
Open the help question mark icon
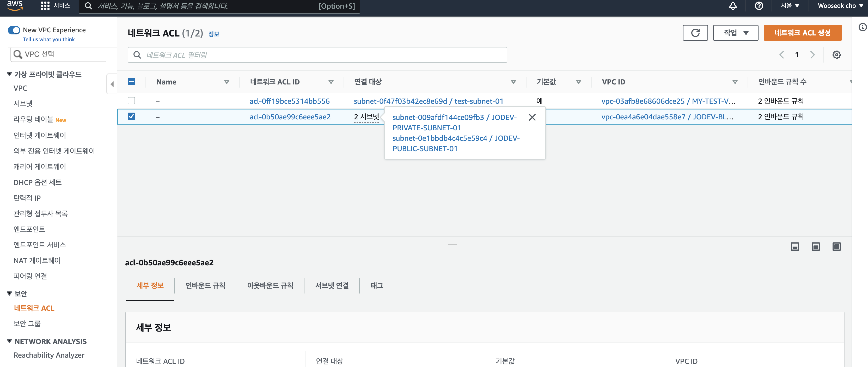[x=759, y=6]
